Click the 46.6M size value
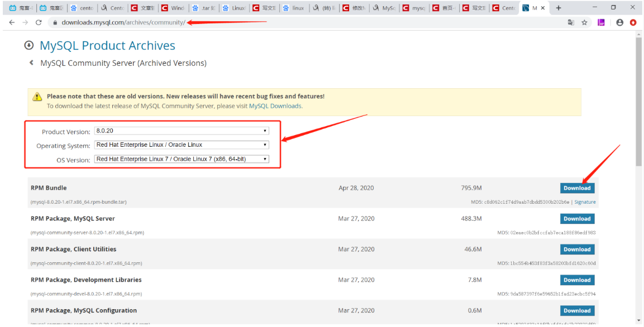This screenshot has height=327, width=644. 473,249
